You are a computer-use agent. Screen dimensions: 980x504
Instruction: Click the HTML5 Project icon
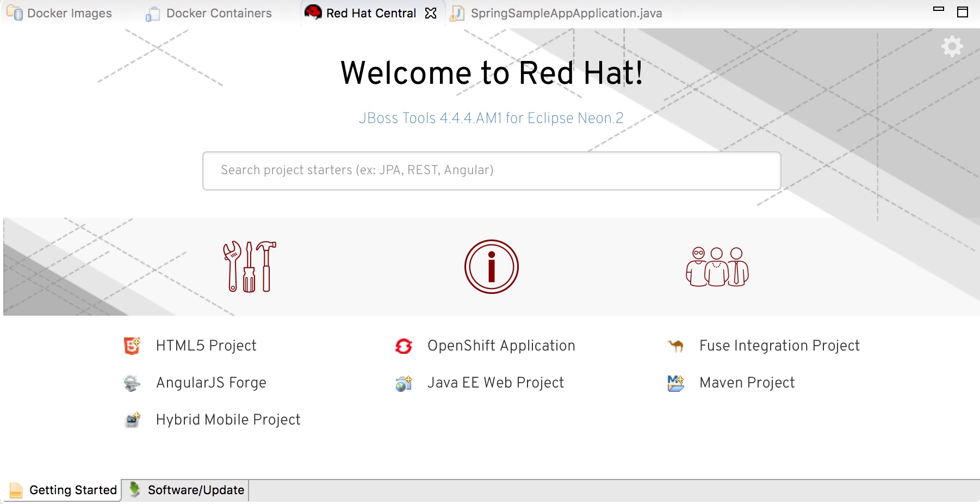tap(132, 346)
